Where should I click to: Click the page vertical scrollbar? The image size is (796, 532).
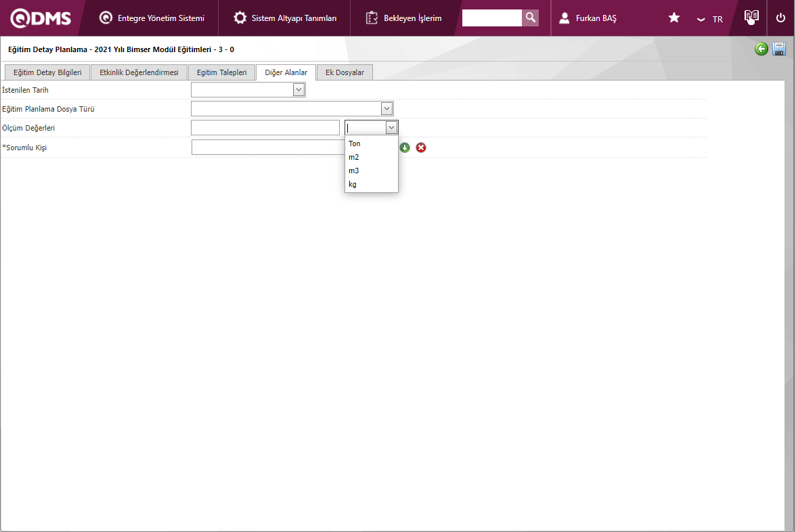pos(790,305)
